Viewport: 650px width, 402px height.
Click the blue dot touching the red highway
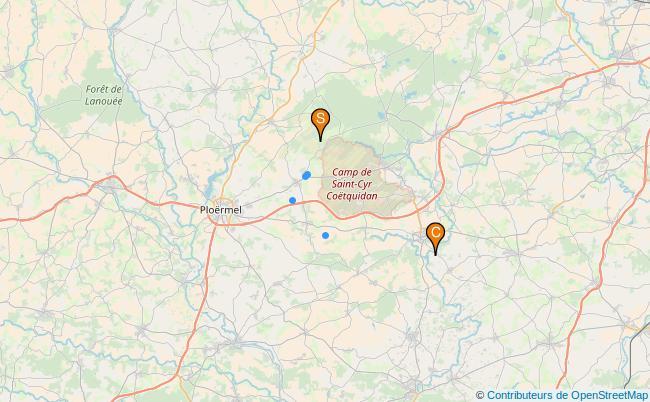[x=292, y=201]
